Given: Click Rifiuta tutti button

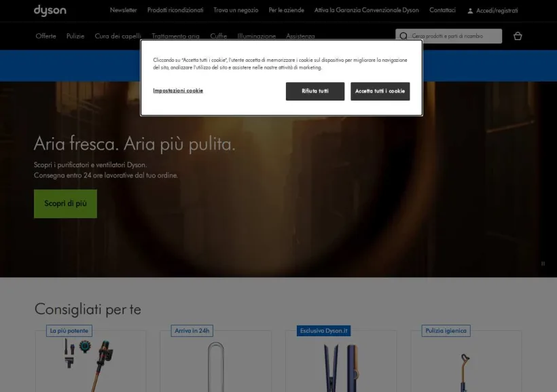Looking at the screenshot, I should click(x=315, y=91).
